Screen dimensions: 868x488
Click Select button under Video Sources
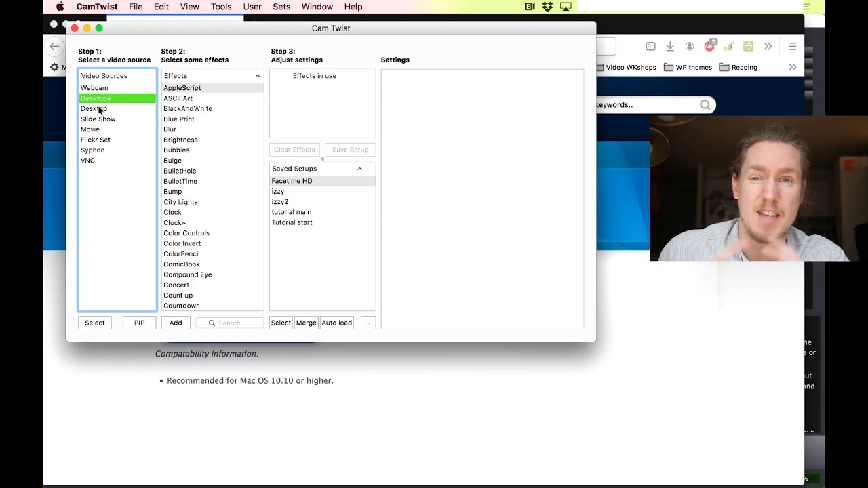pos(95,323)
